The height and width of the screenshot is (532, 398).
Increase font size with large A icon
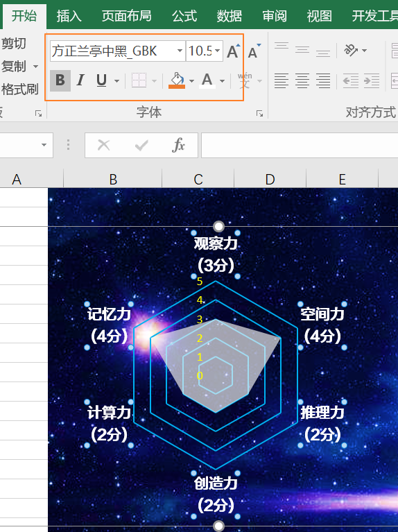233,51
